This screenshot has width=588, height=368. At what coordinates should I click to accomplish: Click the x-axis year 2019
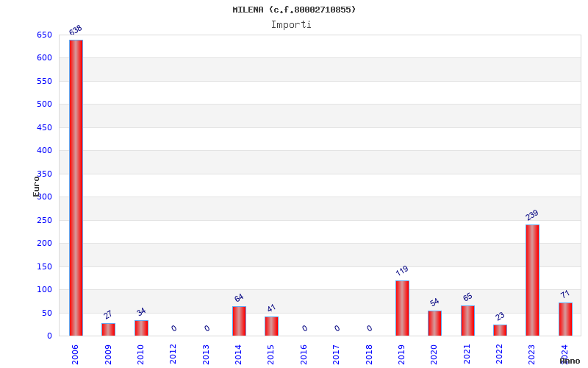(401, 355)
